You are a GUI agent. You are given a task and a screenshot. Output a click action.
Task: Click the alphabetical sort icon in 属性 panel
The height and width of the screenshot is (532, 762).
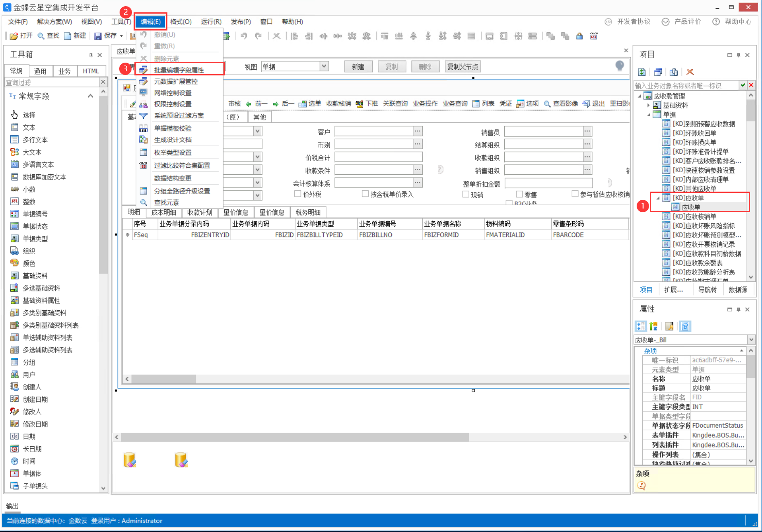(x=654, y=326)
